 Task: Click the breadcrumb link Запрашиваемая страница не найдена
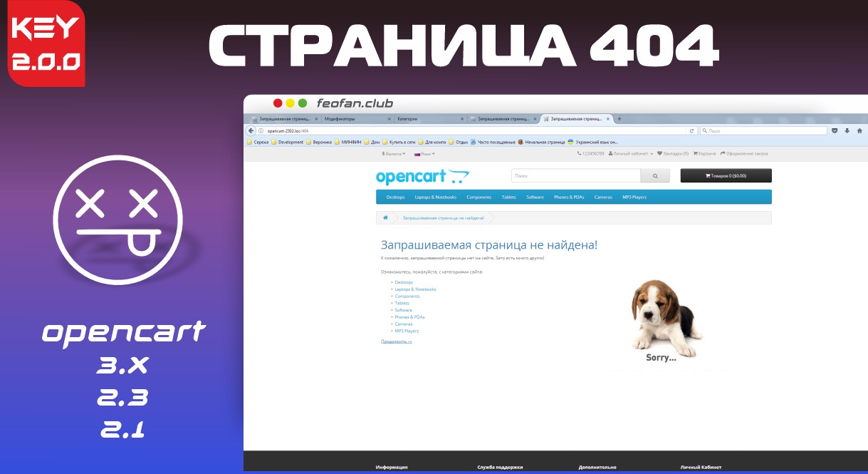[x=444, y=217]
